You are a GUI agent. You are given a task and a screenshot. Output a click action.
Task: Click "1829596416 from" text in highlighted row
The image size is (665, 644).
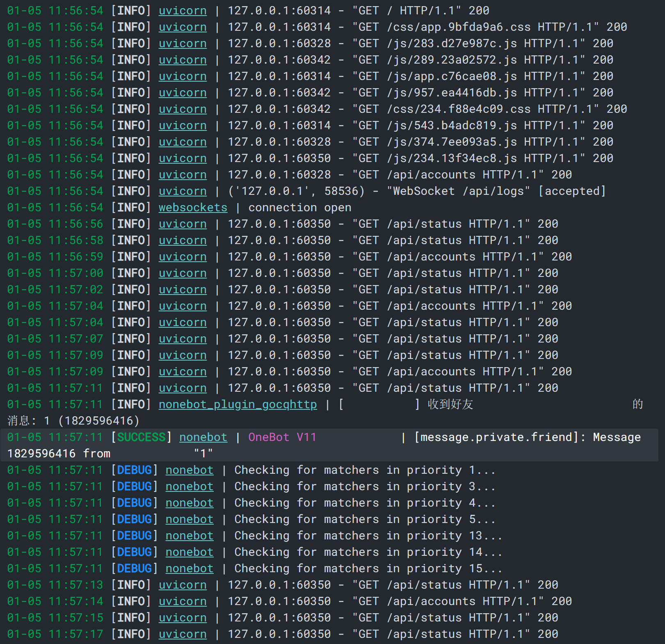59,454
